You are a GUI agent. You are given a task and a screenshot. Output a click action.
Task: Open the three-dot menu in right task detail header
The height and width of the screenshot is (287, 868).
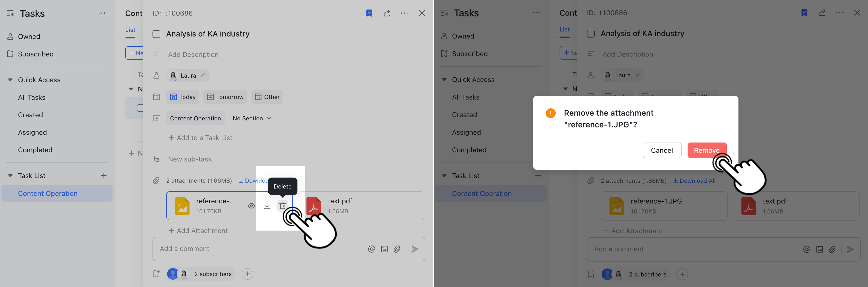tap(839, 13)
